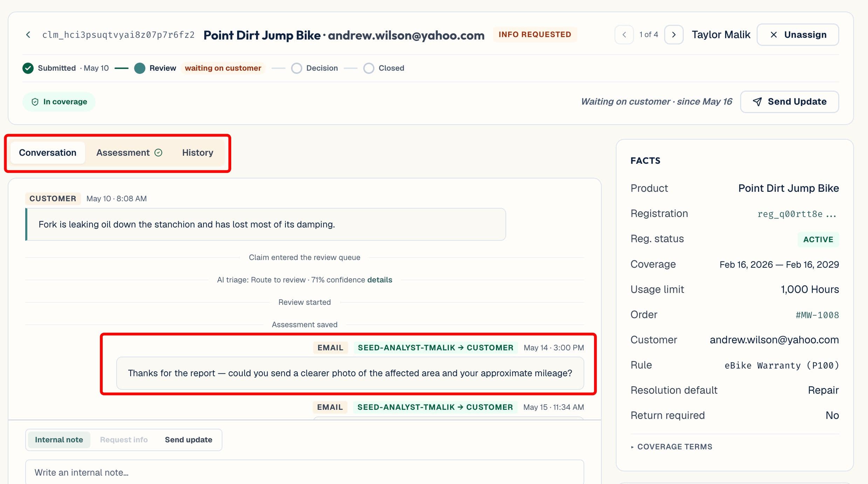Click the X icon in the Unassign button
Image resolution: width=868 pixels, height=484 pixels.
774,35
